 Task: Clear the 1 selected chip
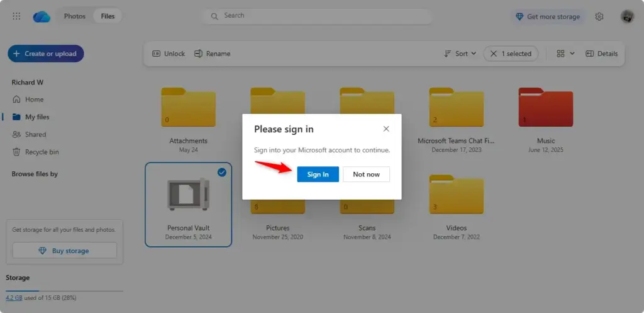[511, 54]
